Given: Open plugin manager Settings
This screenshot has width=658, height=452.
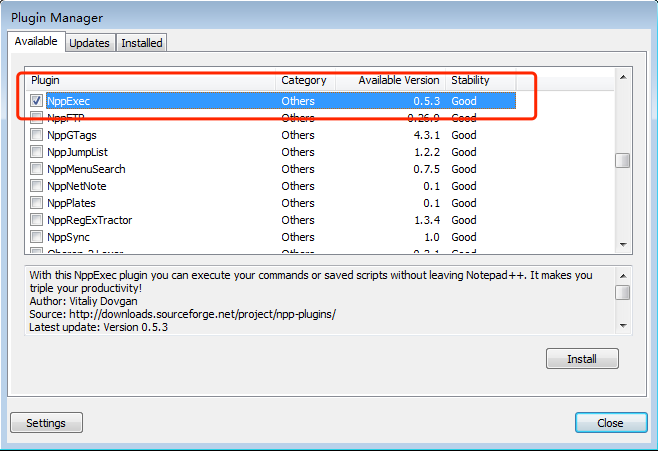Looking at the screenshot, I should [x=46, y=423].
